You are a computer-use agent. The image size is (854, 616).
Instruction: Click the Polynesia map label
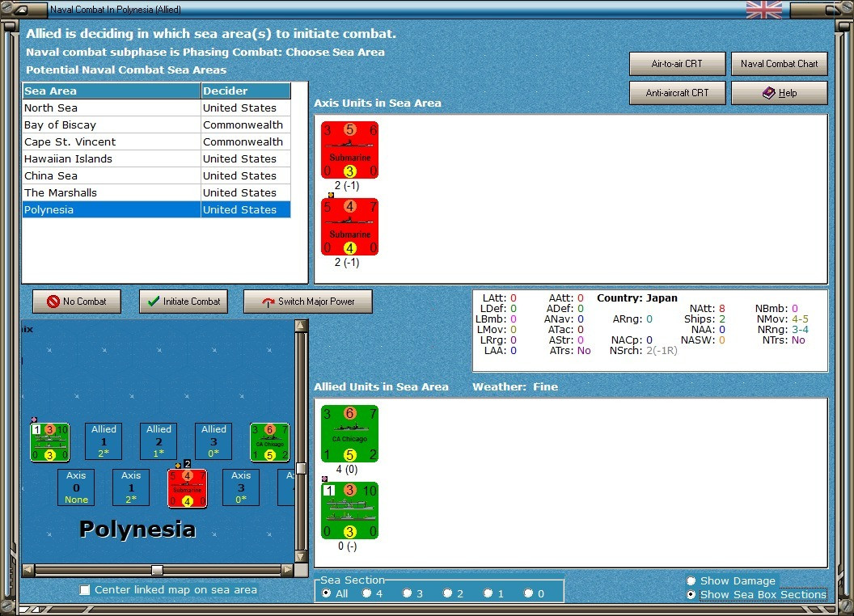[137, 530]
